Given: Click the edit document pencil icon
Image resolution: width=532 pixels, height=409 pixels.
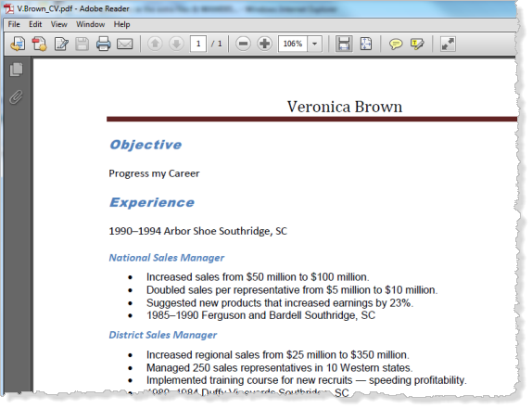Looking at the screenshot, I should pos(61,44).
